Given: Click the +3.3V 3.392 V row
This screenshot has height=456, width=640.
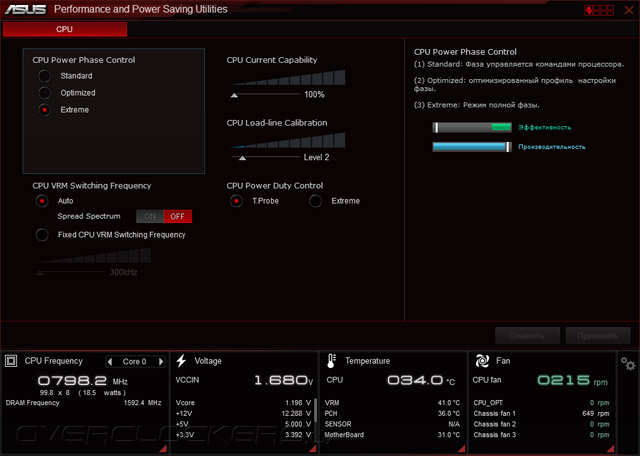Looking at the screenshot, I should tap(243, 435).
